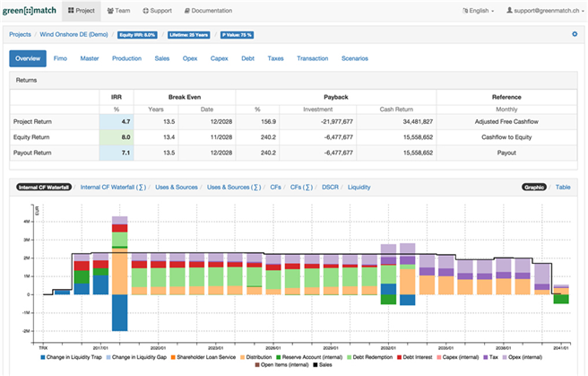The height and width of the screenshot is (376, 588).
Task: Open the settings gear icon
Action: click(x=575, y=34)
